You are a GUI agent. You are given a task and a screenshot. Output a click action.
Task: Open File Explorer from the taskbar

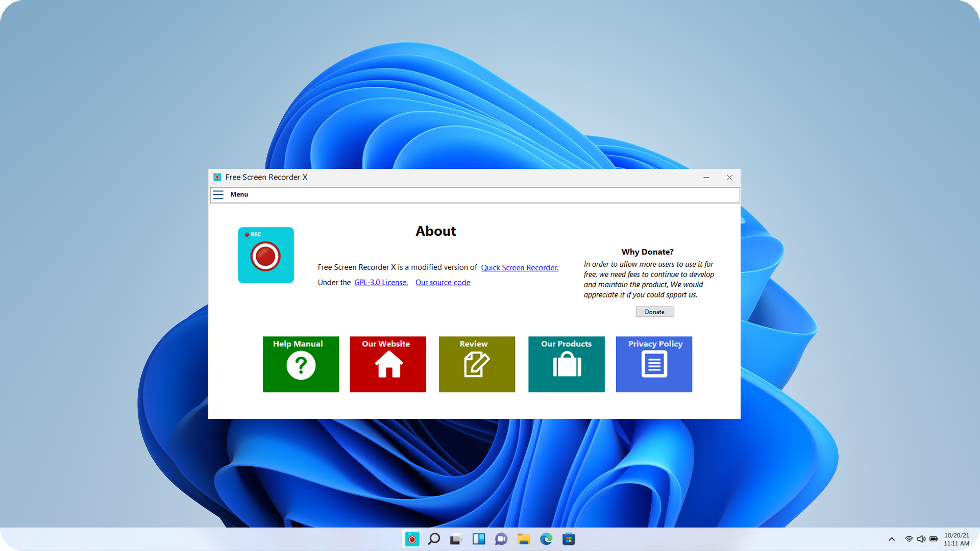[524, 539]
